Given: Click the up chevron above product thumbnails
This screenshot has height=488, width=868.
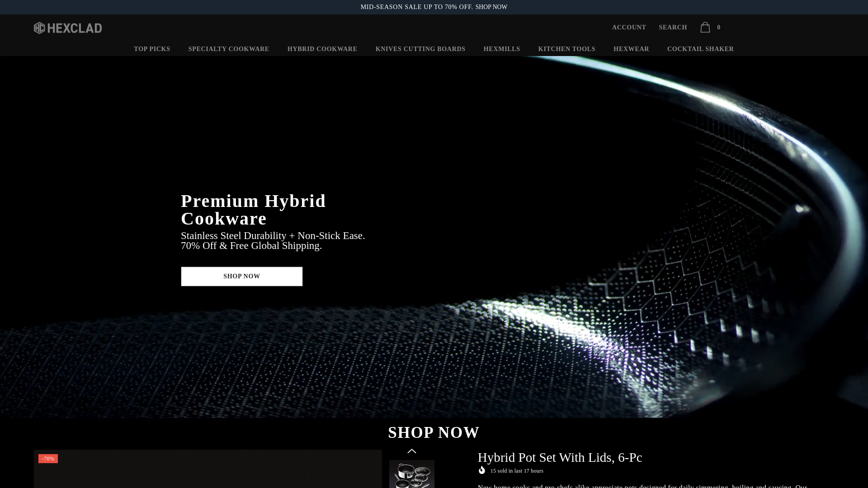Looking at the screenshot, I should [x=412, y=451].
